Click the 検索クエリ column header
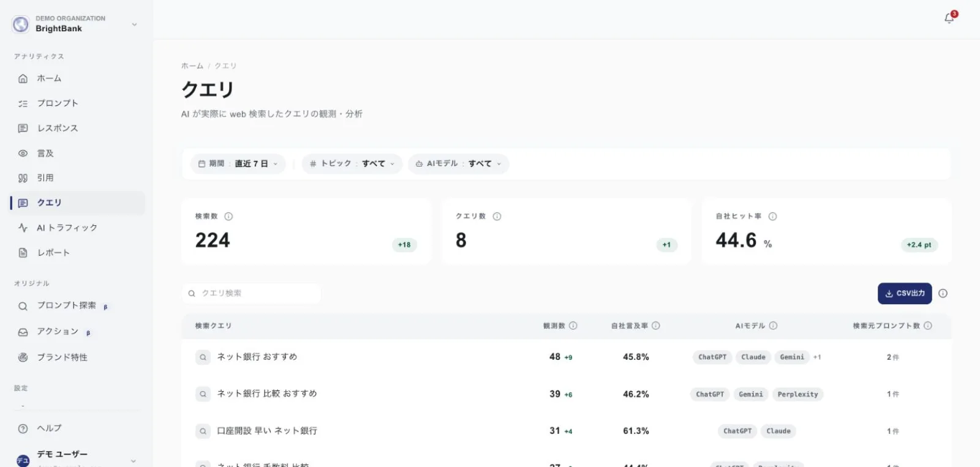The height and width of the screenshot is (467, 980). point(213,326)
